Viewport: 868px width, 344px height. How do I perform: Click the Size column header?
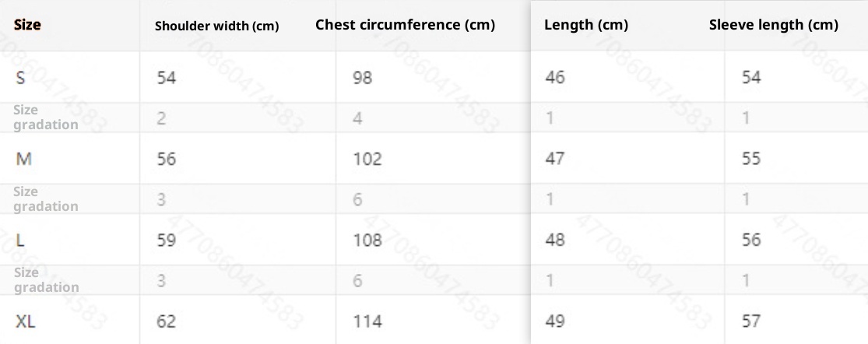(27, 25)
